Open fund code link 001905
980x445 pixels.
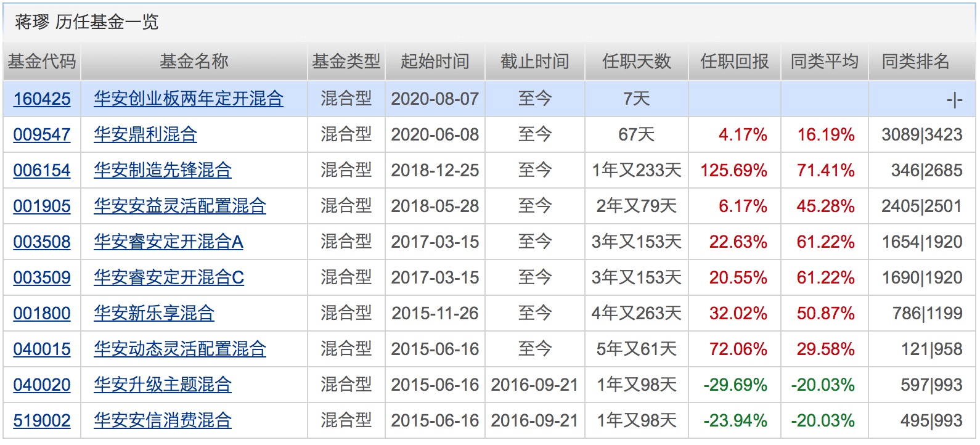point(42,206)
